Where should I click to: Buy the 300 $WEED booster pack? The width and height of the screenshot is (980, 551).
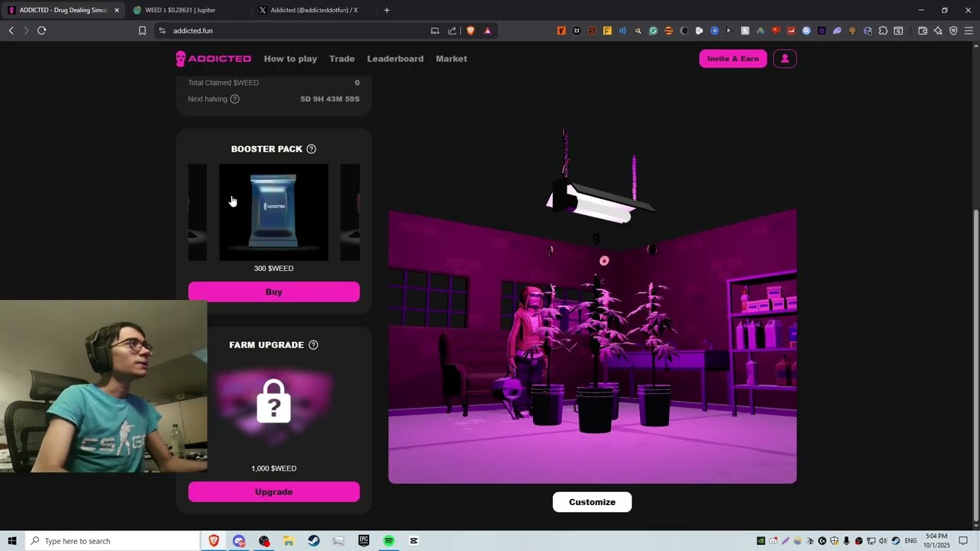pos(273,292)
